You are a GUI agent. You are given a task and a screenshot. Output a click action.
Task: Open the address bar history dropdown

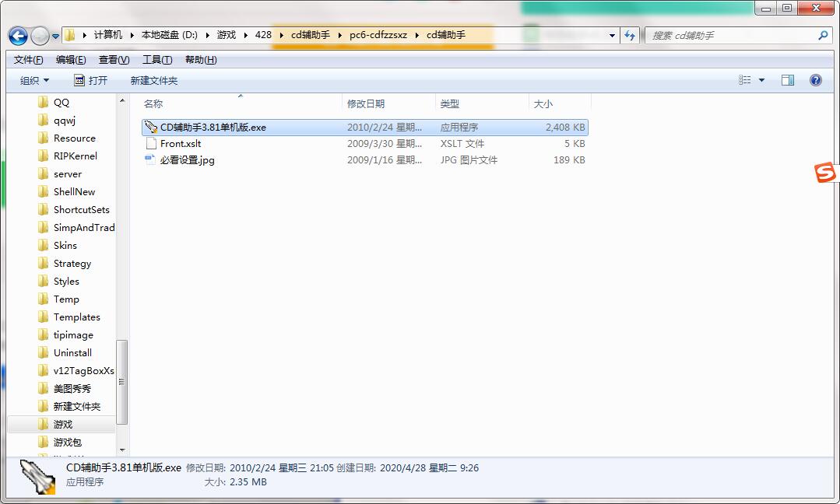click(x=612, y=35)
